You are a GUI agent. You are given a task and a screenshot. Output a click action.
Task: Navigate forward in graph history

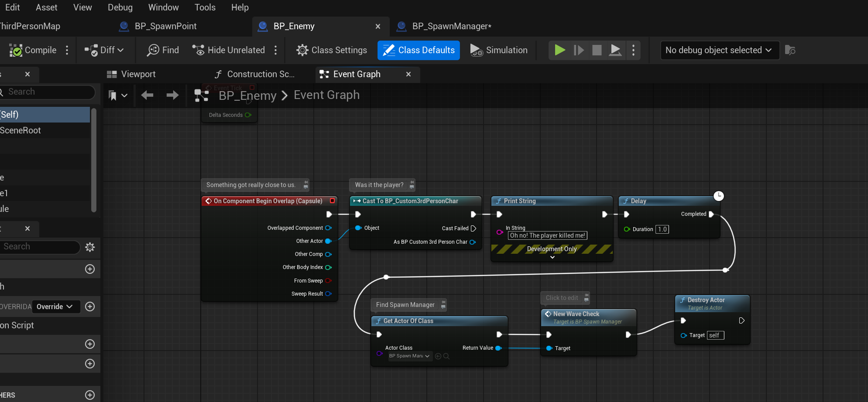172,95
